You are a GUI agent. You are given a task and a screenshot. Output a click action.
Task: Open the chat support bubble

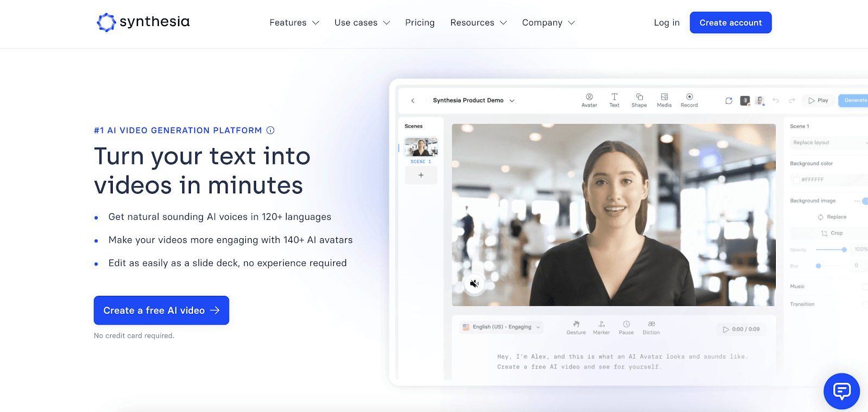tap(841, 391)
